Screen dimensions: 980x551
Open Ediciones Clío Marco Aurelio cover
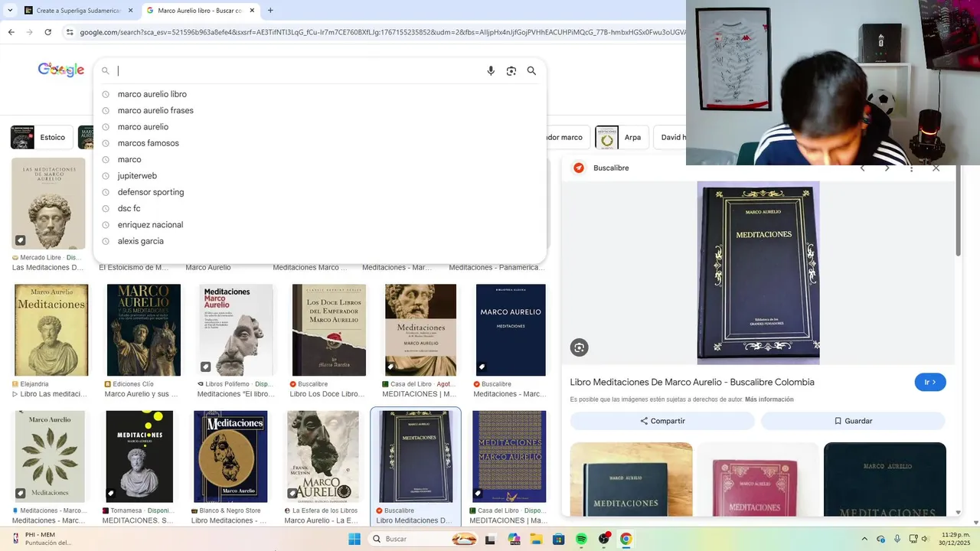tap(144, 330)
